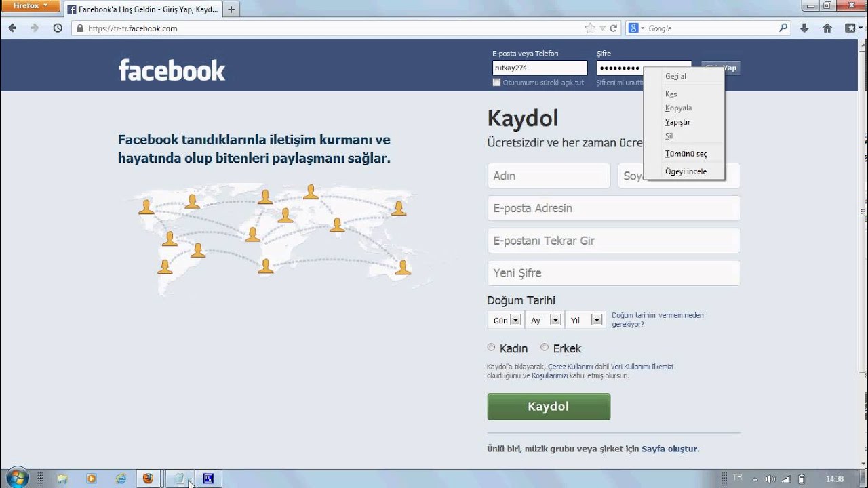Click the Adın first name field

[x=549, y=176]
